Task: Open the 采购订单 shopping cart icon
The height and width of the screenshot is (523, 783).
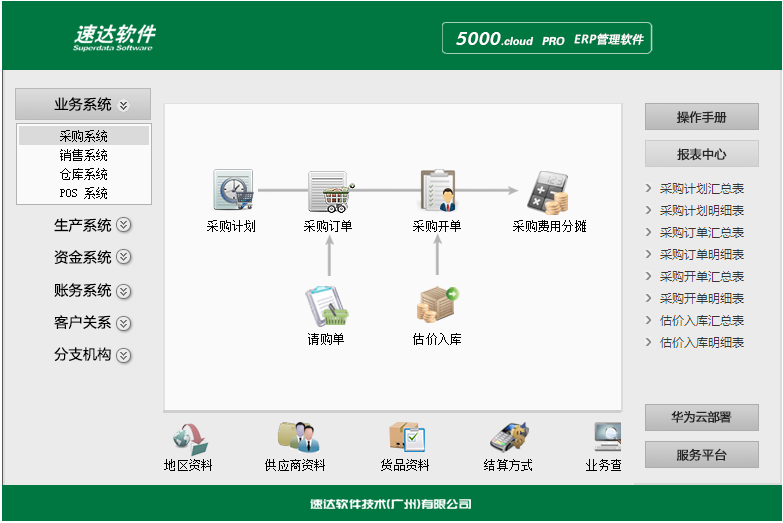Action: click(x=331, y=191)
